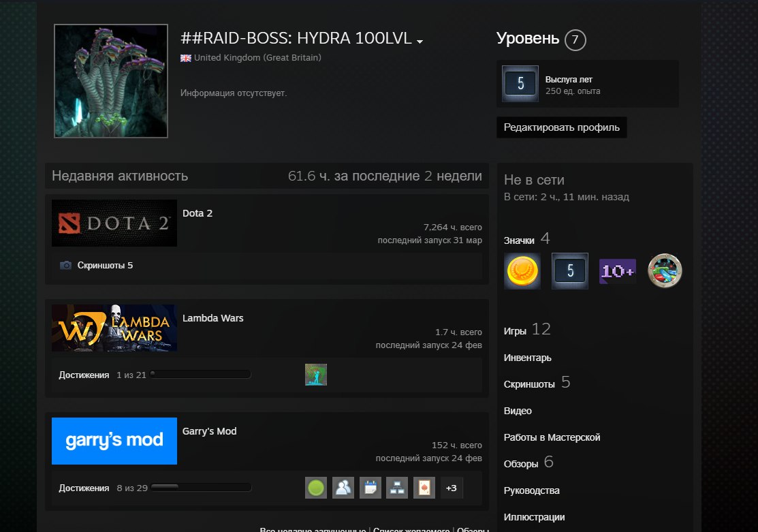Click the green circle Garry's Mod achievement
The width and height of the screenshot is (758, 532).
pos(316,488)
